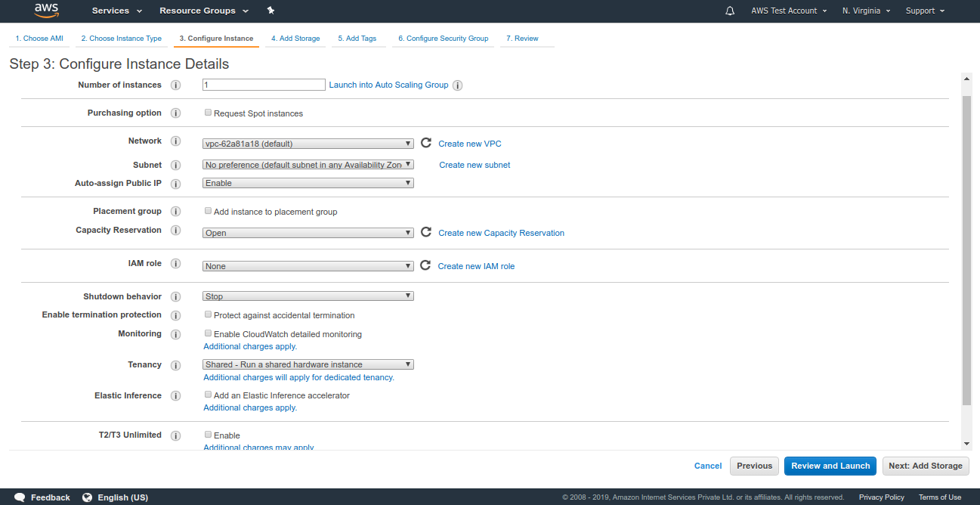Refresh the IAM role list

coord(425,265)
